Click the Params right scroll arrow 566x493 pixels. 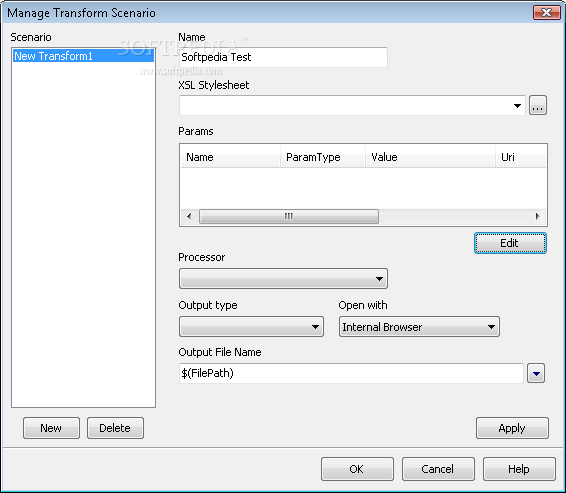tap(537, 217)
